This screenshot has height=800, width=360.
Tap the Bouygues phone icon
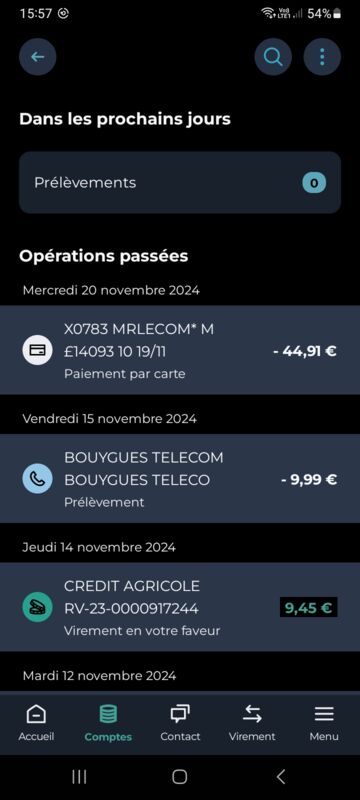pos(37,479)
